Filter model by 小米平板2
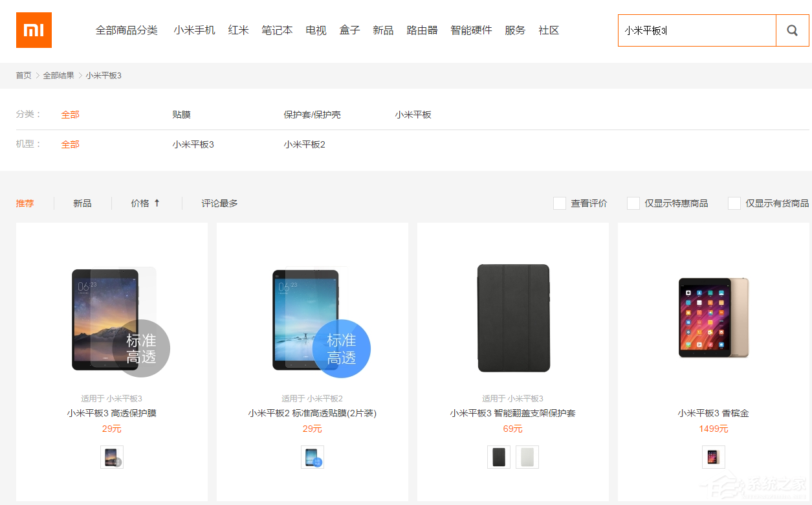812x505 pixels. point(305,144)
